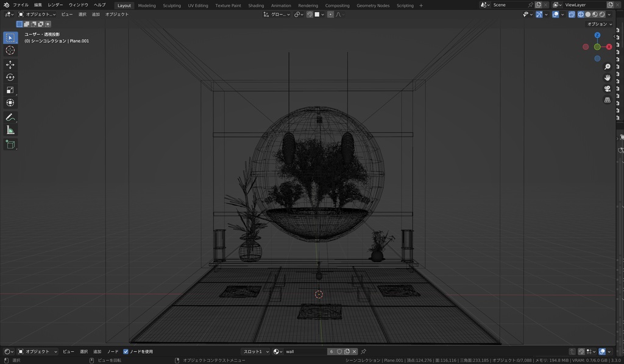The width and height of the screenshot is (624, 364).
Task: Toggle fake user shield for wall
Action: (x=339, y=351)
